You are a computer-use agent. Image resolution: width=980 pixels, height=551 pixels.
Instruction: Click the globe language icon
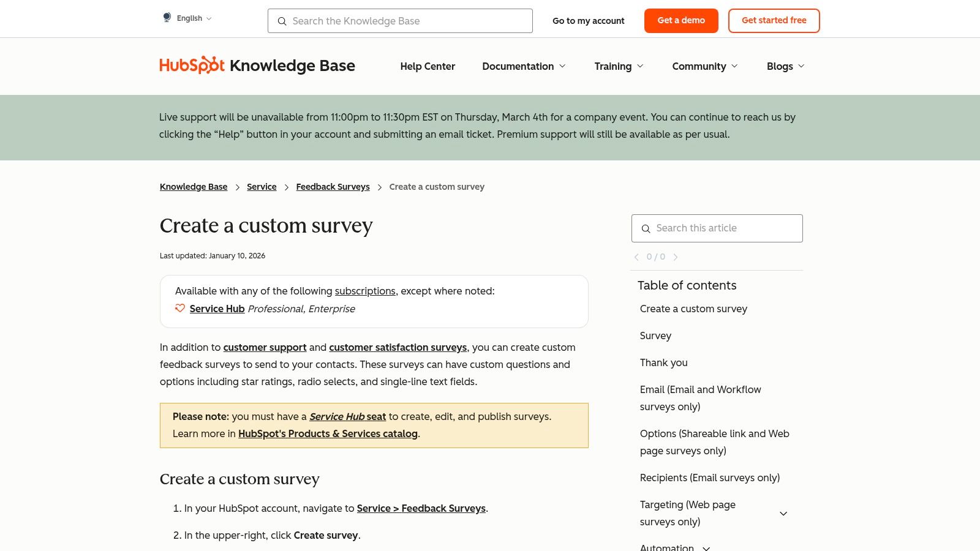pos(167,17)
